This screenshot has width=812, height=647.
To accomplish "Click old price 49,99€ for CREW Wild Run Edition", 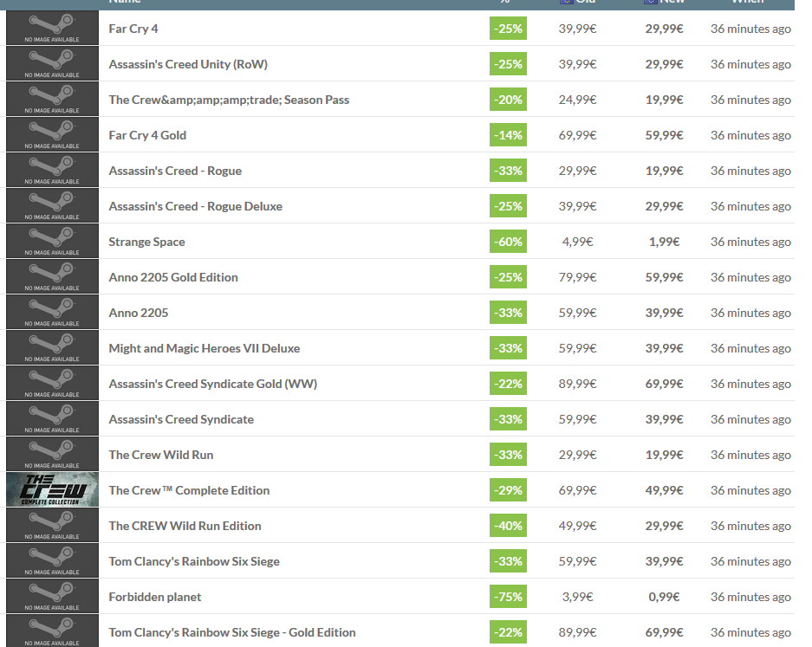I will point(577,526).
